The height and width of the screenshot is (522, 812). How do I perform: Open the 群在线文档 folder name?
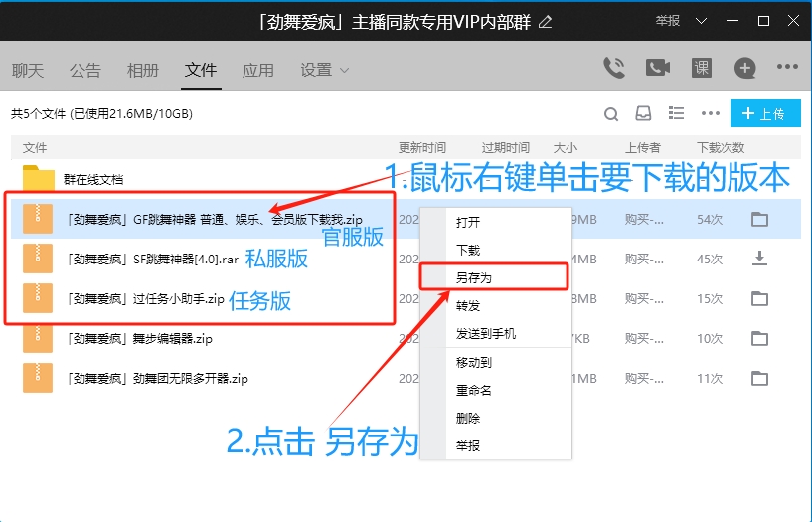click(93, 180)
